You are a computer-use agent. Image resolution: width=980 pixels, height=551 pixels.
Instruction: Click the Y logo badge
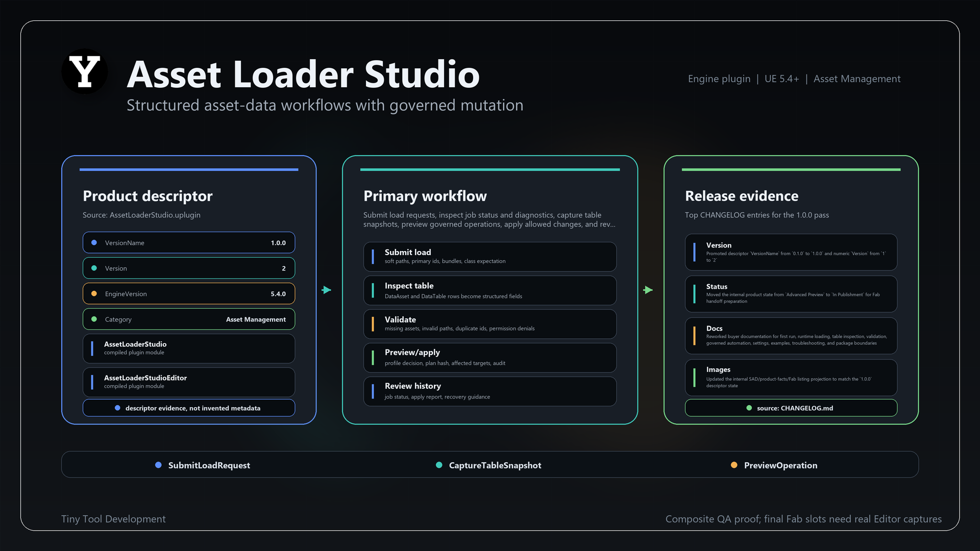pos(85,71)
